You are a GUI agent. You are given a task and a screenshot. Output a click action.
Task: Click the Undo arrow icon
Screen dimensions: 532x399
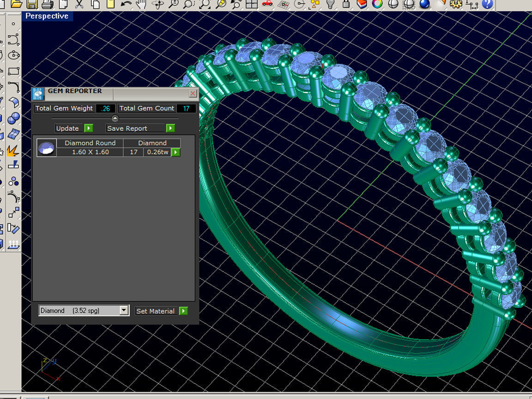[x=126, y=4]
